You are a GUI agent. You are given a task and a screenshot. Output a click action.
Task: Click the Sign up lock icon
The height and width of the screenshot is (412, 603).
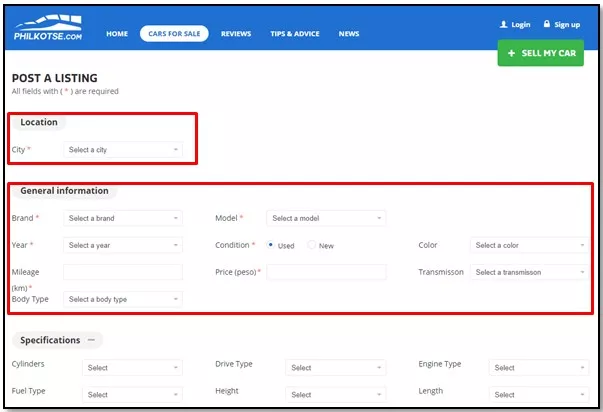point(546,24)
